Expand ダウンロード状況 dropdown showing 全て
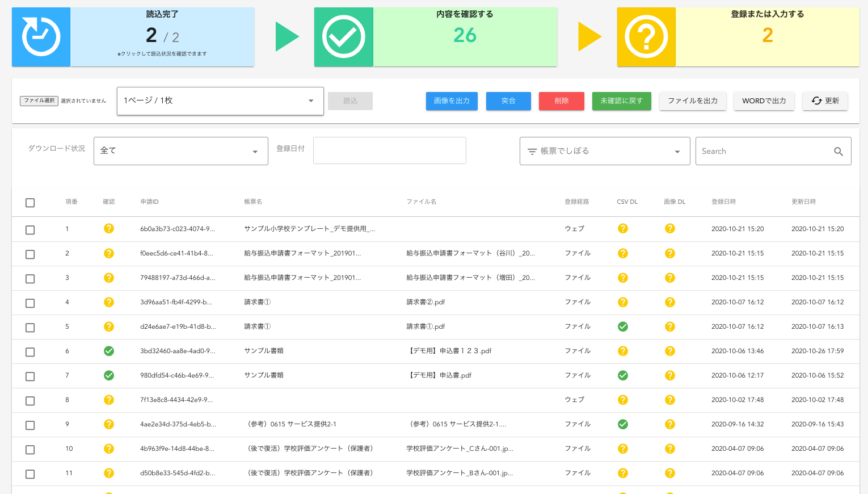The height and width of the screenshot is (494, 868). point(180,151)
